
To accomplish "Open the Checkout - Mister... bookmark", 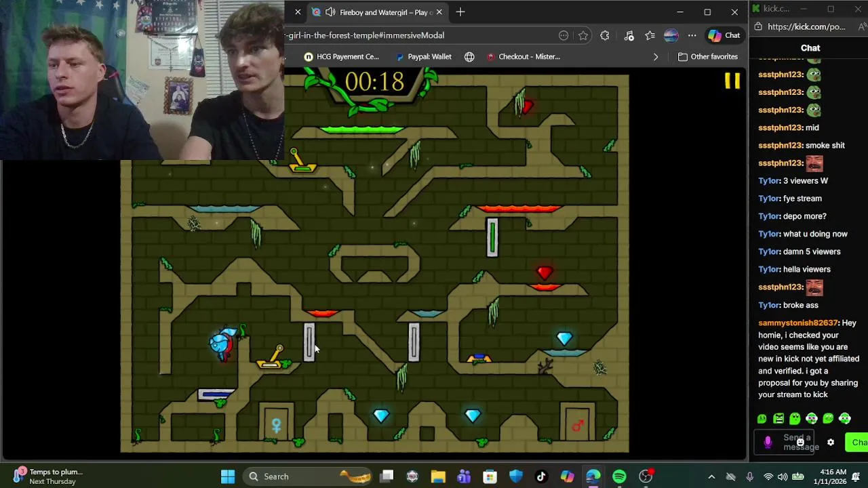I will (x=524, y=57).
